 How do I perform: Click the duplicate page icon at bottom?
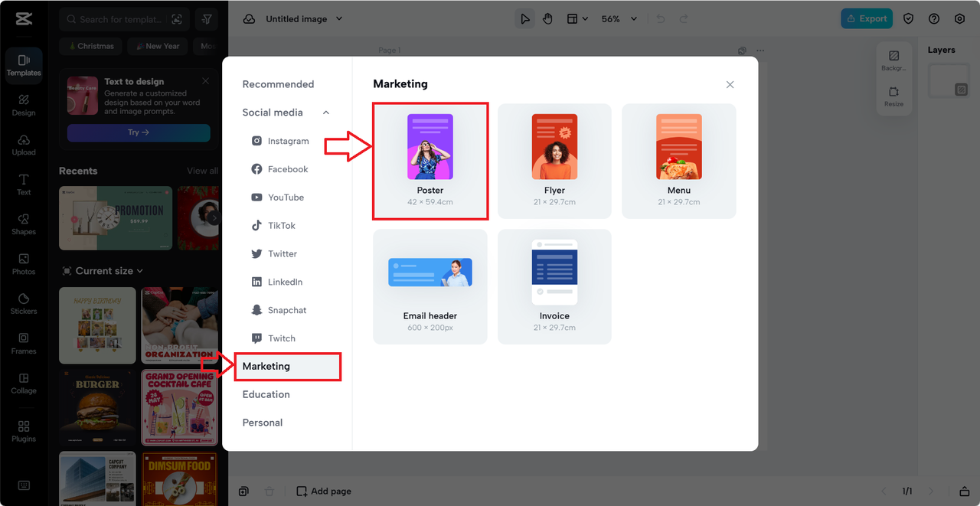[243, 491]
